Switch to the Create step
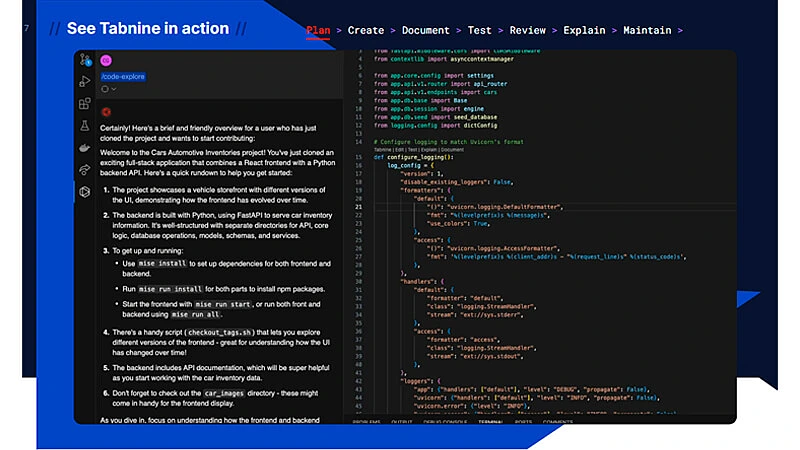This screenshot has width=800, height=450. (x=365, y=30)
